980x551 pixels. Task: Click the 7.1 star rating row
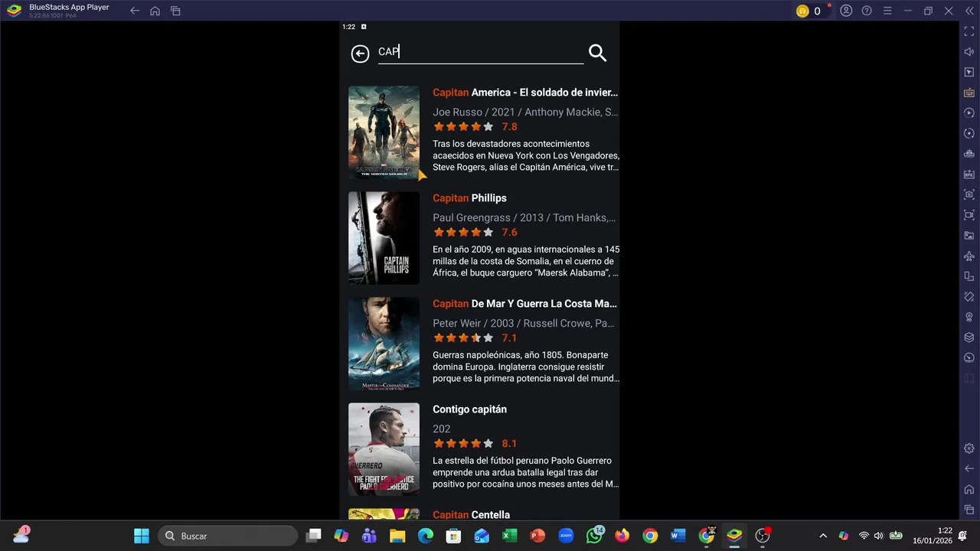coord(475,338)
